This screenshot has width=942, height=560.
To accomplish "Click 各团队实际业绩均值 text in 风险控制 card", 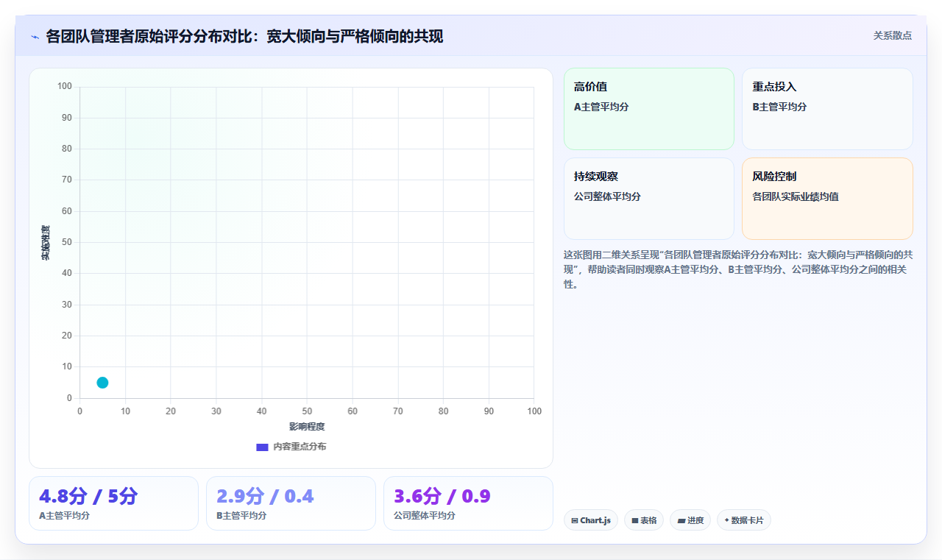I will (x=796, y=196).
